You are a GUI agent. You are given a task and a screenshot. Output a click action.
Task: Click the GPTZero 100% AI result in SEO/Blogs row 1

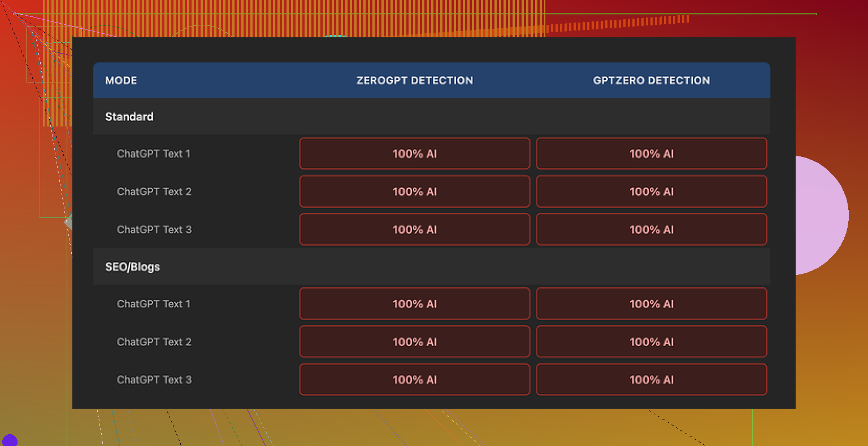[651, 304]
